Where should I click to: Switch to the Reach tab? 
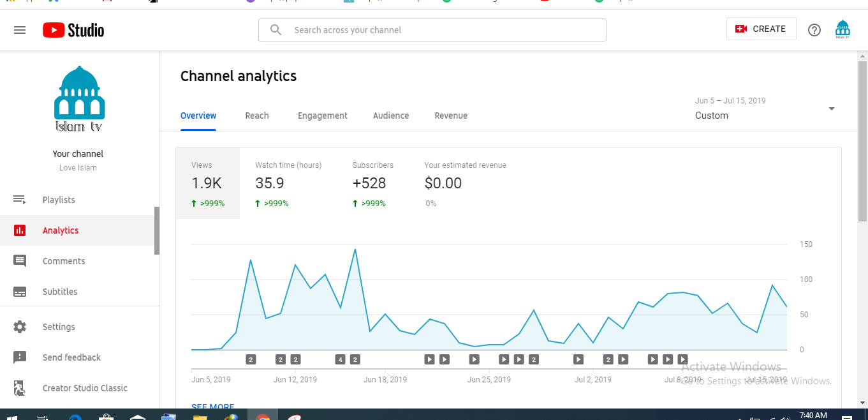click(257, 116)
